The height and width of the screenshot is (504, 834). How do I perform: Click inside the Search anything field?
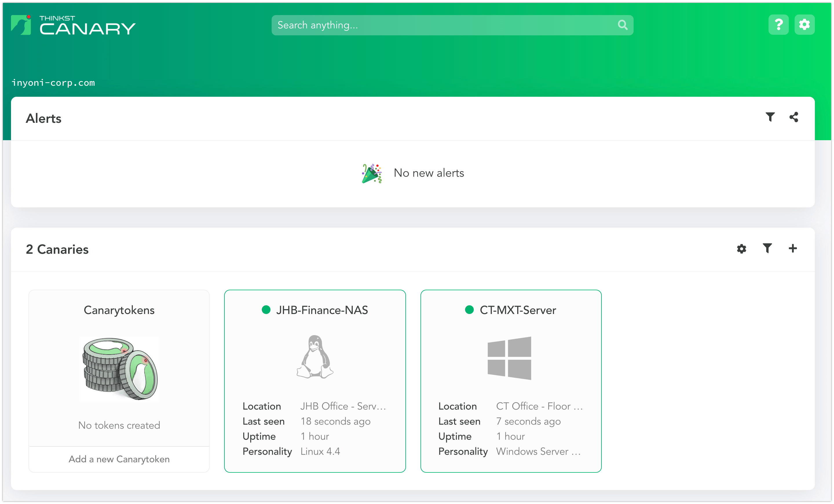pyautogui.click(x=406, y=25)
